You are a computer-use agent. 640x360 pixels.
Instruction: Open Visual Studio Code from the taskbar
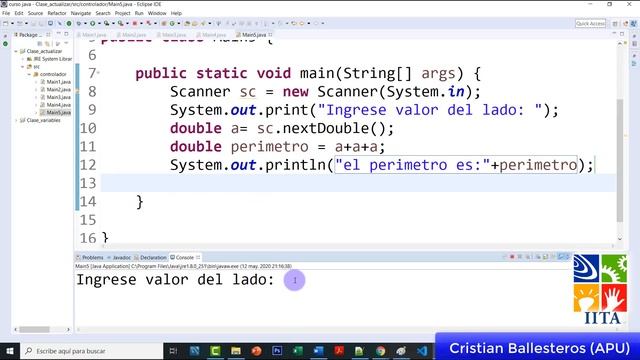point(422,351)
